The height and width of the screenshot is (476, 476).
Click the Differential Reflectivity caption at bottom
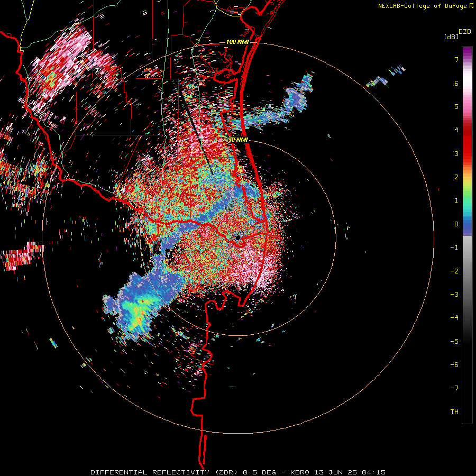click(x=238, y=472)
